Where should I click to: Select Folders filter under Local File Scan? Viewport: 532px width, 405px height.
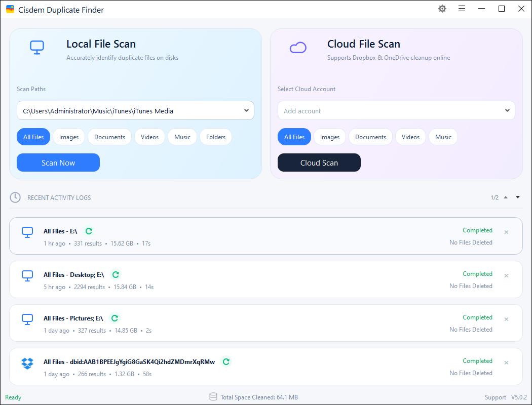216,137
